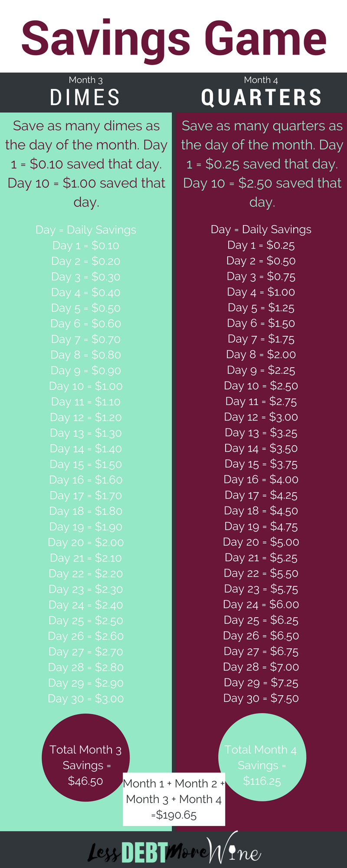Click Day = Daily Savings header in dimes column
Image resolution: width=347 pixels, height=868 pixels.
tap(85, 230)
